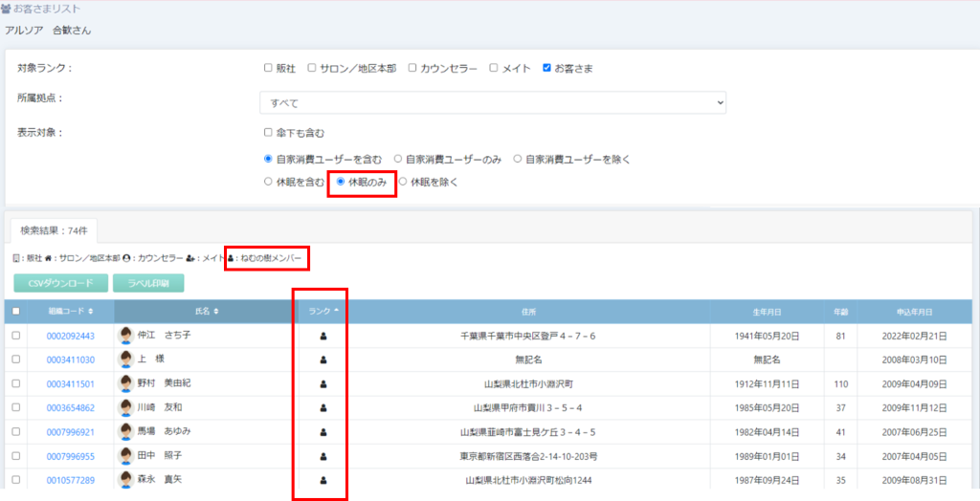
Task: Click rank icon in 森永 真矢 row
Action: point(323,480)
